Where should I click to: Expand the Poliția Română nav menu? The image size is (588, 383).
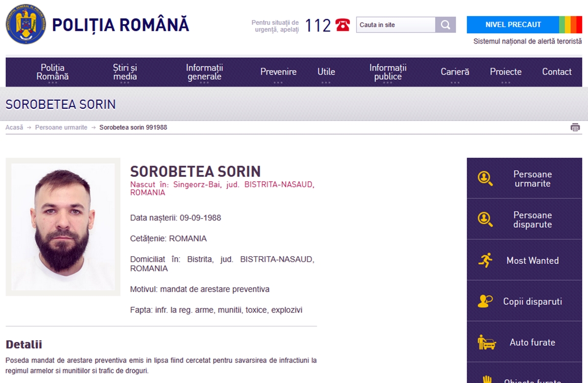click(52, 72)
